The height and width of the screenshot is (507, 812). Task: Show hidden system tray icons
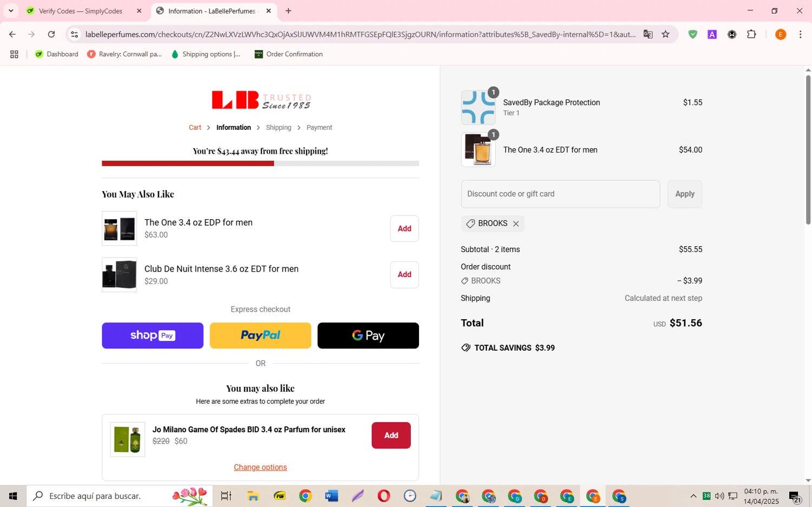[693, 496]
